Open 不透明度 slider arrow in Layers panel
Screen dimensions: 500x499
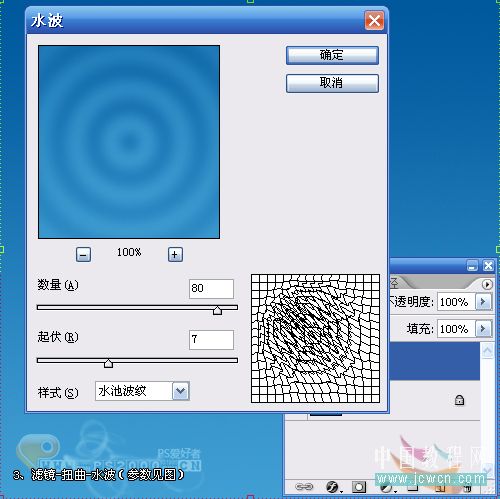[483, 302]
